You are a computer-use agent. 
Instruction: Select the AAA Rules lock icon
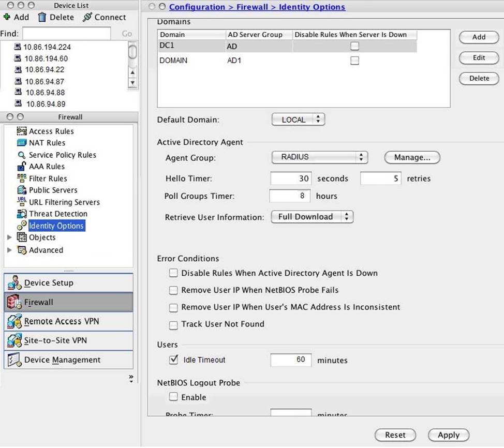coord(21,167)
